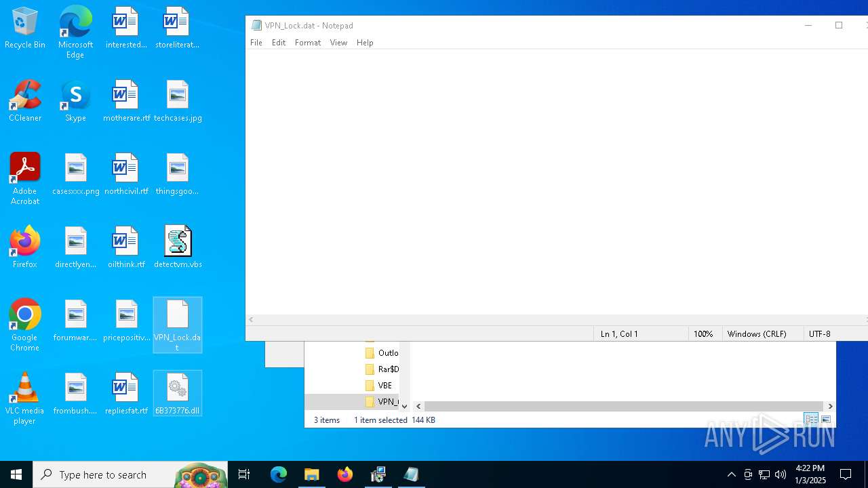Select the interested... Word document icon
This screenshot has height=488, width=868.
click(x=126, y=28)
